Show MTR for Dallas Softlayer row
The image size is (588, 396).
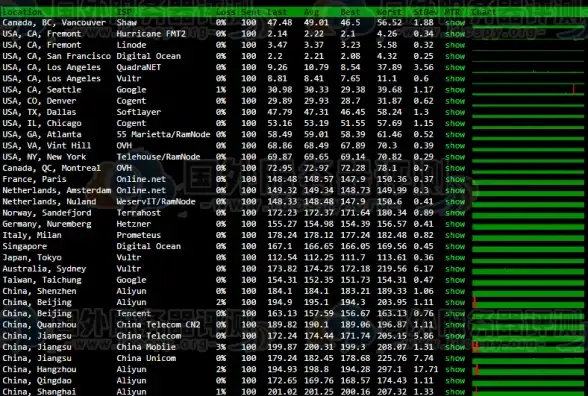[x=455, y=112]
